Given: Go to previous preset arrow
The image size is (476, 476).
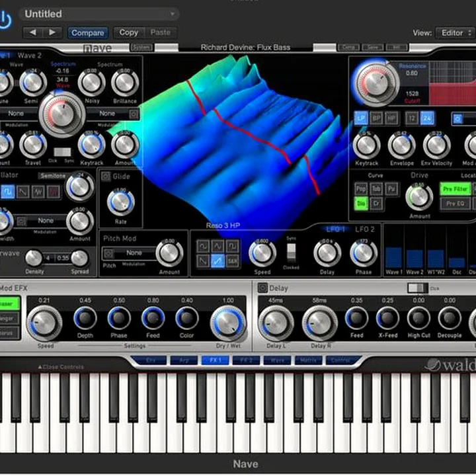Looking at the screenshot, I should [33, 32].
